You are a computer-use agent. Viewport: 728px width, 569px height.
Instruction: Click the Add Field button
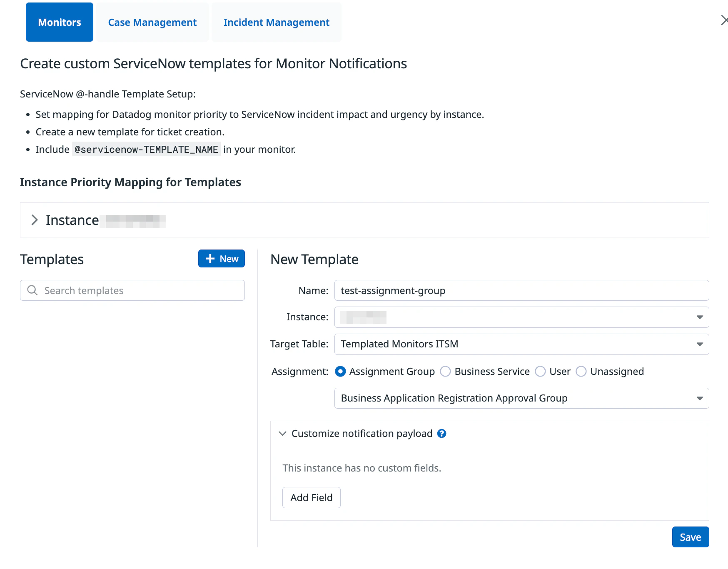312,497
